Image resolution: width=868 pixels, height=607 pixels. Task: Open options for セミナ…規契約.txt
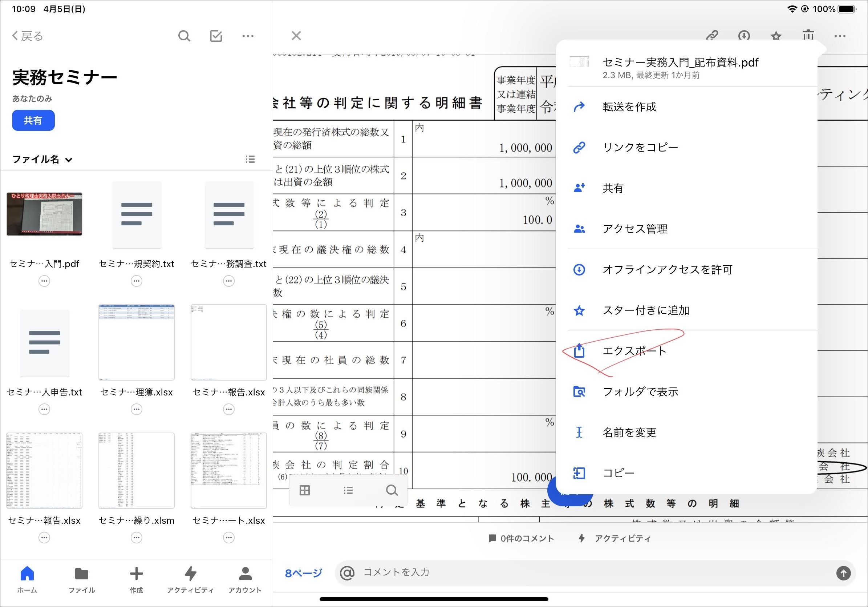point(137,281)
